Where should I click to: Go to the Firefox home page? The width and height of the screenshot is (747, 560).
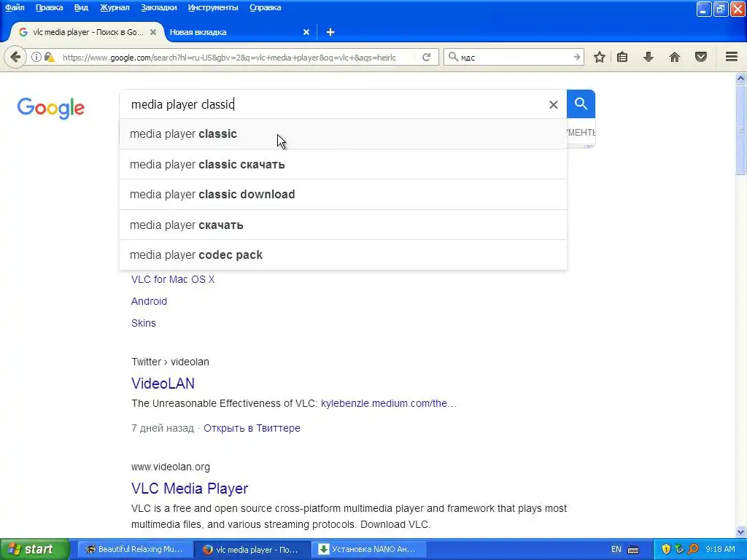tap(675, 57)
